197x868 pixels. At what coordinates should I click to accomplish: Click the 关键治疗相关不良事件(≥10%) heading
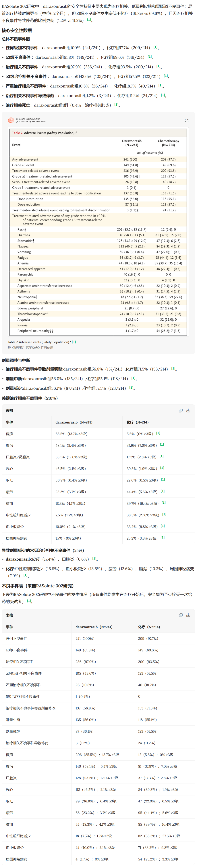[x=30, y=398]
